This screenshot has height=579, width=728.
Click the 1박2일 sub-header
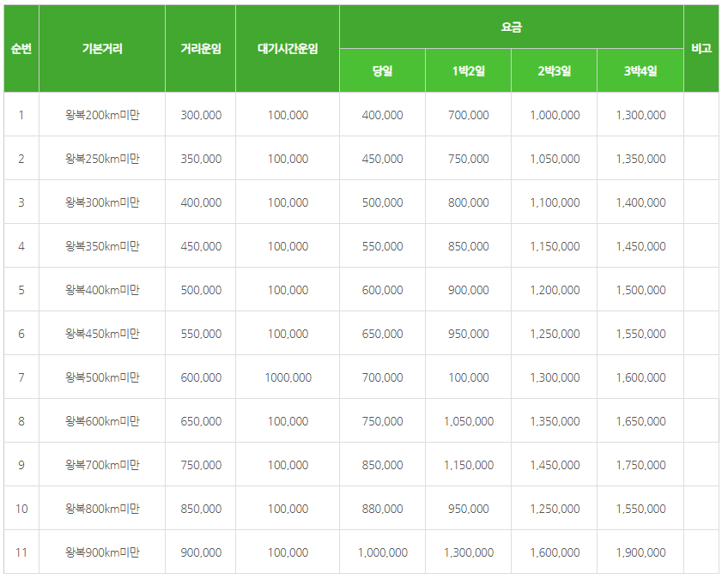click(469, 71)
